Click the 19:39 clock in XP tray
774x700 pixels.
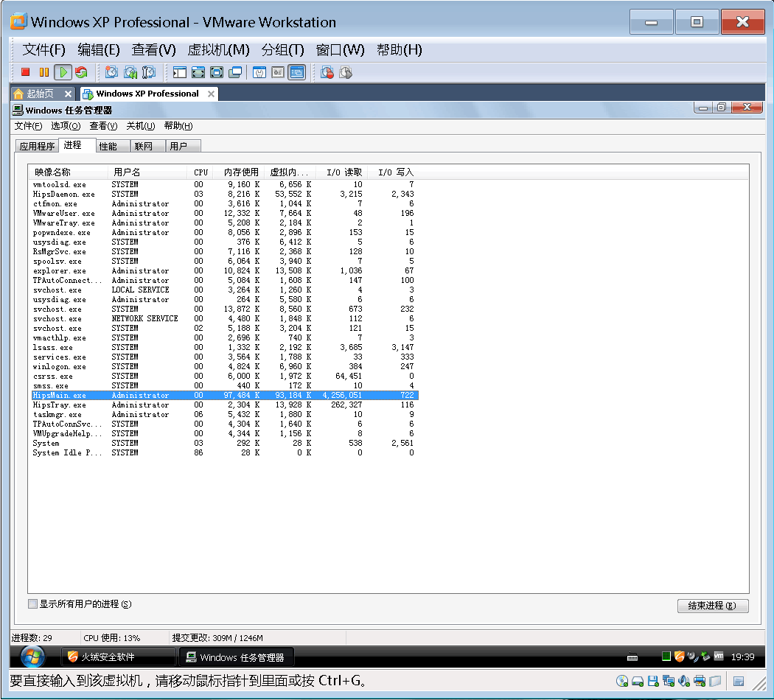tap(742, 657)
